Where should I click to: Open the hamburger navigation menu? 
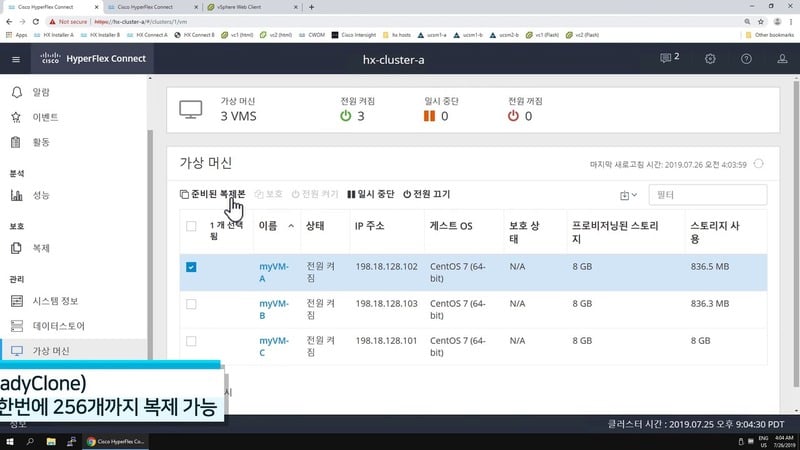pyautogui.click(x=16, y=59)
